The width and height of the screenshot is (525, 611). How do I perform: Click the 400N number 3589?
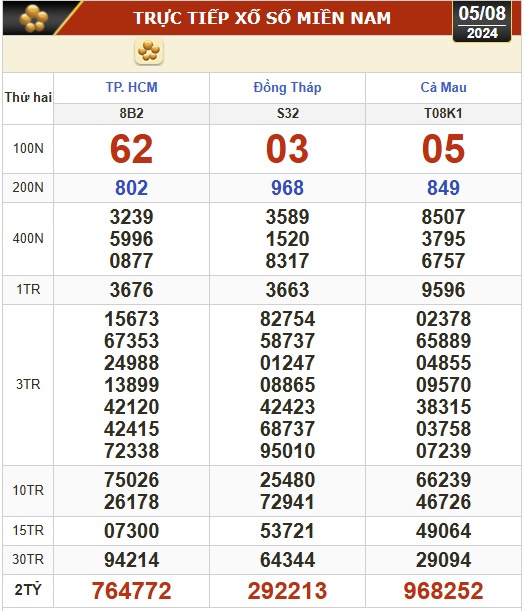pos(287,217)
